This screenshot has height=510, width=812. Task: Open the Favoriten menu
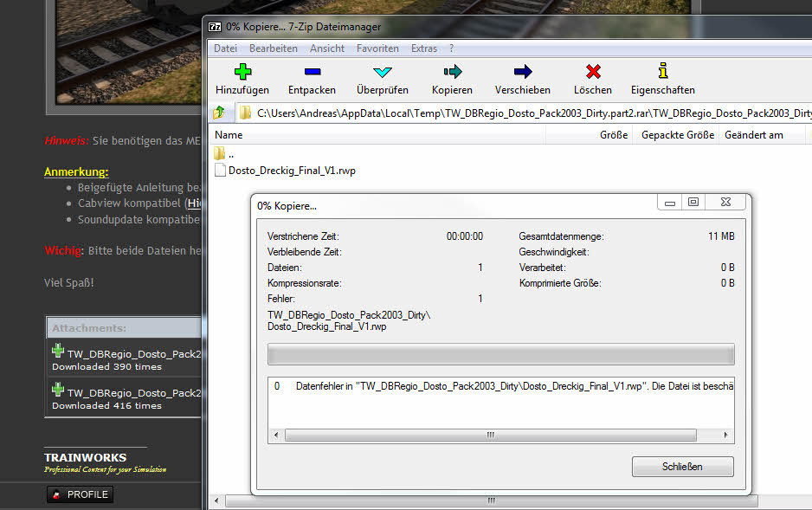click(x=377, y=48)
